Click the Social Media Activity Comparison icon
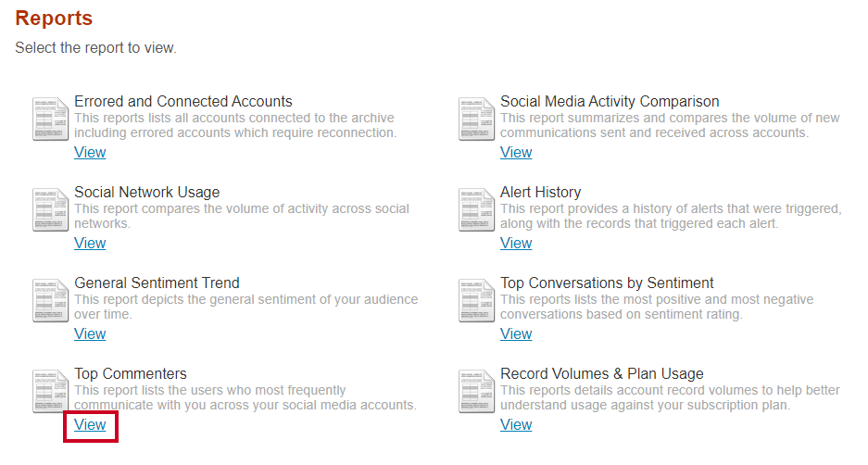Screen dimensions: 868x465 [477, 119]
